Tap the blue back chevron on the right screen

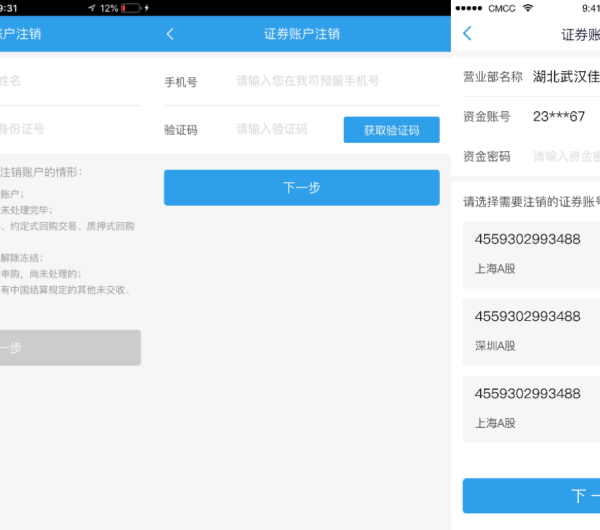[467, 33]
